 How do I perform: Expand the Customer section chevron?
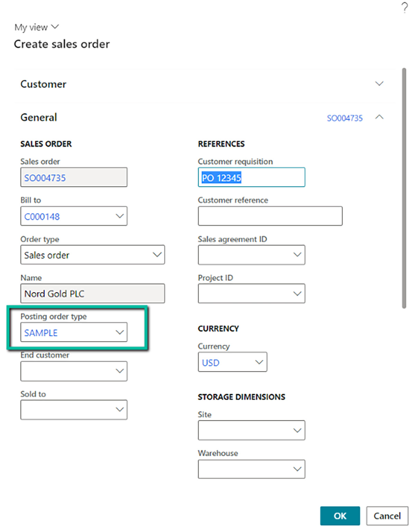(x=379, y=84)
